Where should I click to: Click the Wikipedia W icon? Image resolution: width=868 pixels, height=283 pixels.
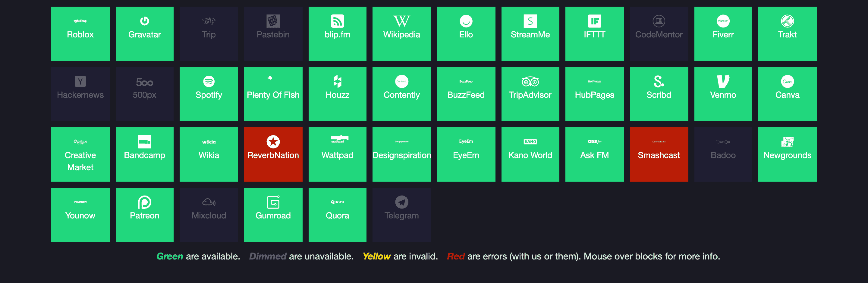point(401,21)
